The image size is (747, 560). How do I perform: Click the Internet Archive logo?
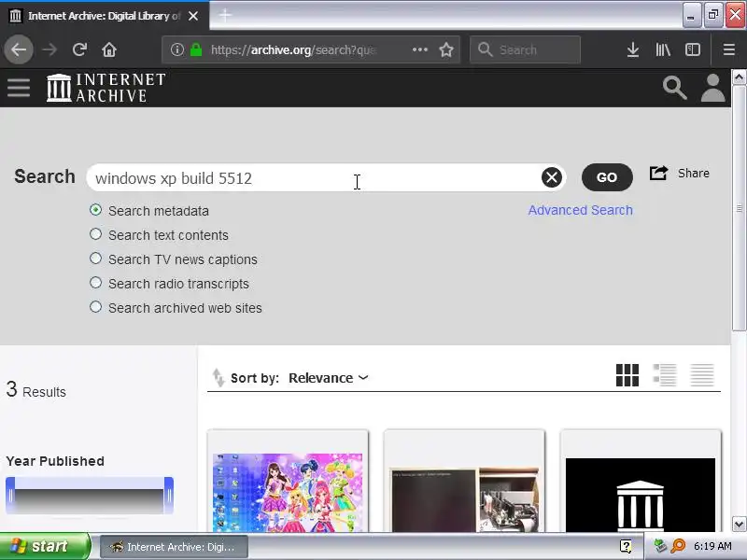(x=106, y=88)
